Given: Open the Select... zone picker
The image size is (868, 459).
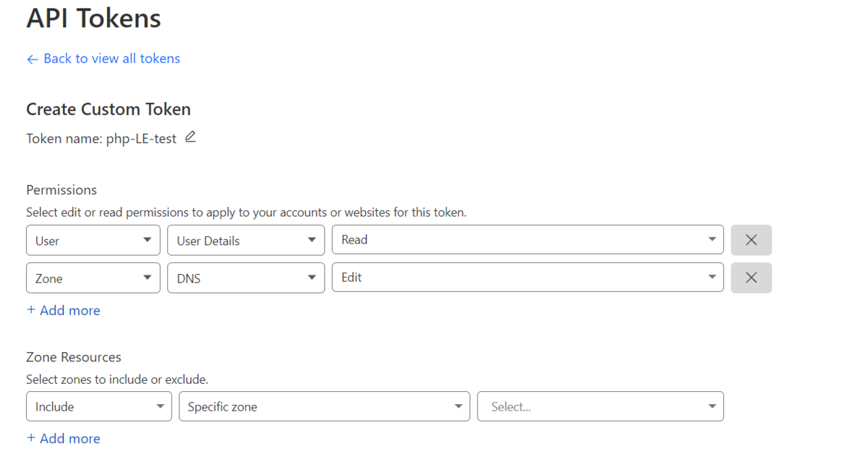Looking at the screenshot, I should coord(600,406).
